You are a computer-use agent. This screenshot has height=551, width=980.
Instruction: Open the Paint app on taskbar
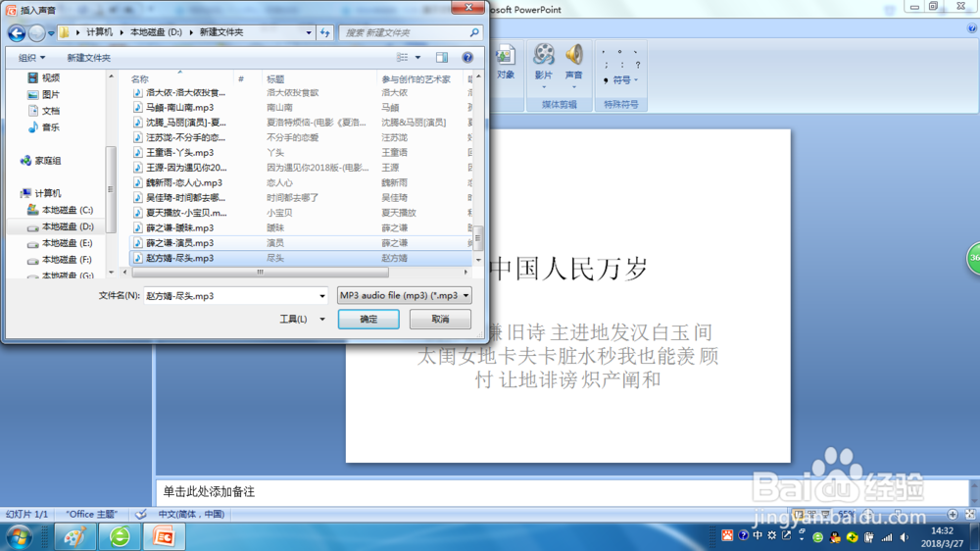[x=75, y=537]
